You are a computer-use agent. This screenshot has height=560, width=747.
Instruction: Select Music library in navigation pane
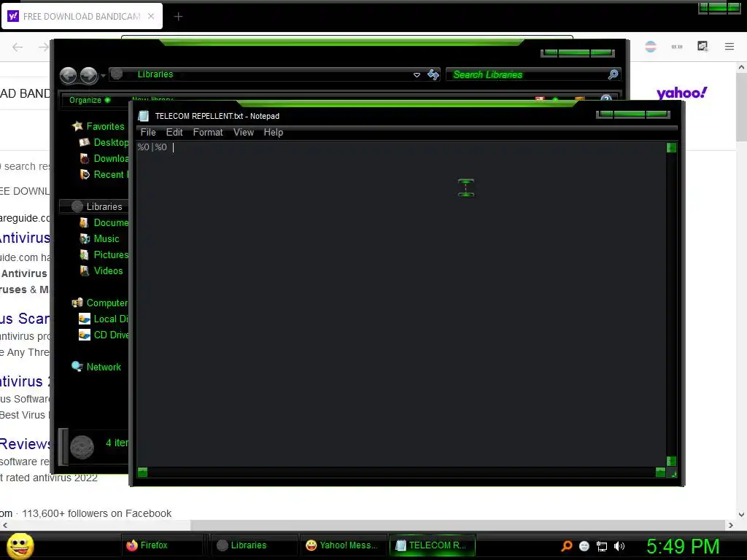[107, 238]
